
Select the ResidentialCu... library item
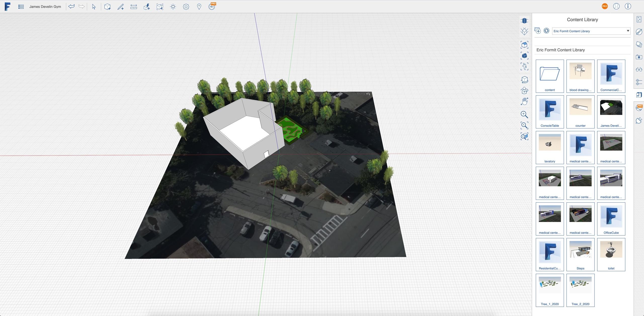550,255
